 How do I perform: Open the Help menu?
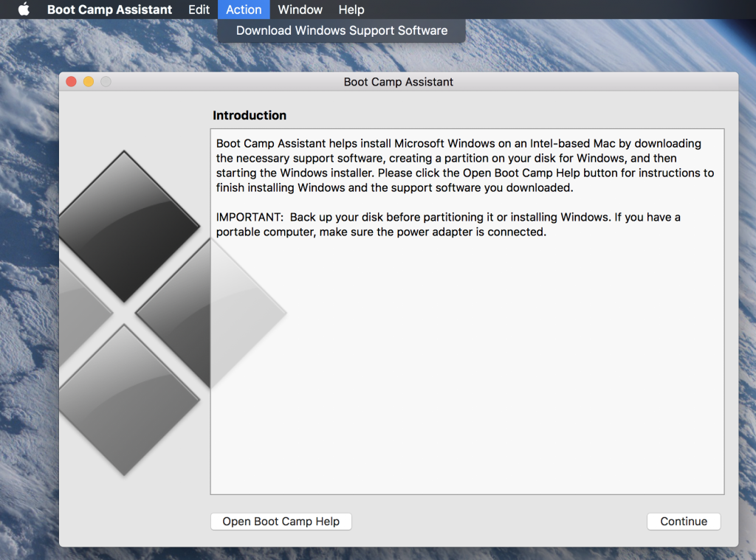[x=351, y=10]
